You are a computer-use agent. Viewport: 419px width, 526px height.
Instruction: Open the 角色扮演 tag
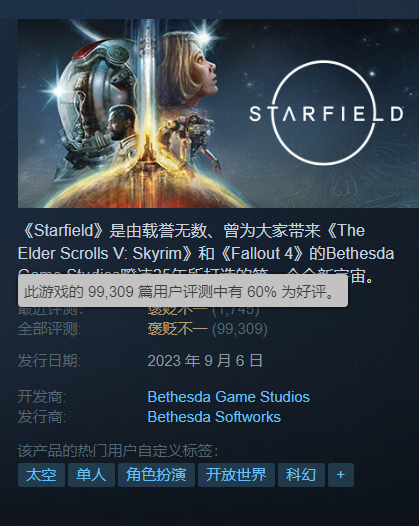point(156,475)
